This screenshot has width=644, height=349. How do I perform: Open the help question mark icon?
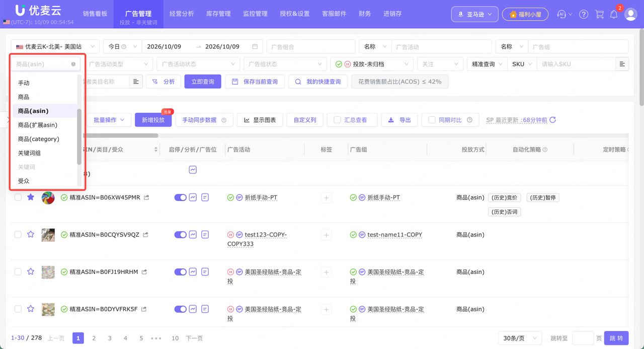coord(584,14)
